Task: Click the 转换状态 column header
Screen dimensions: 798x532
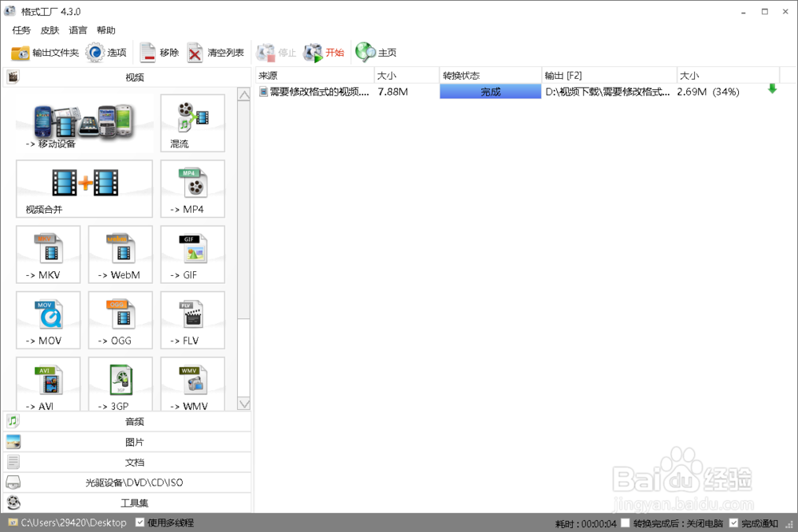Action: click(x=490, y=75)
